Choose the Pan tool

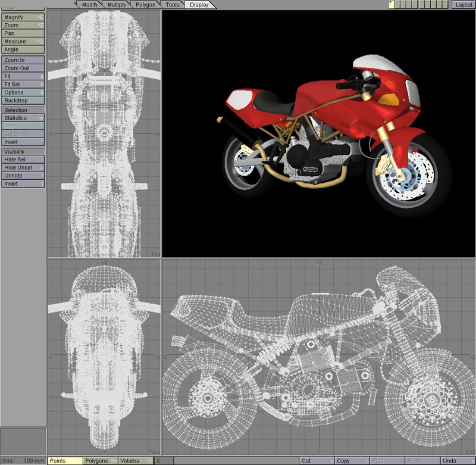23,33
